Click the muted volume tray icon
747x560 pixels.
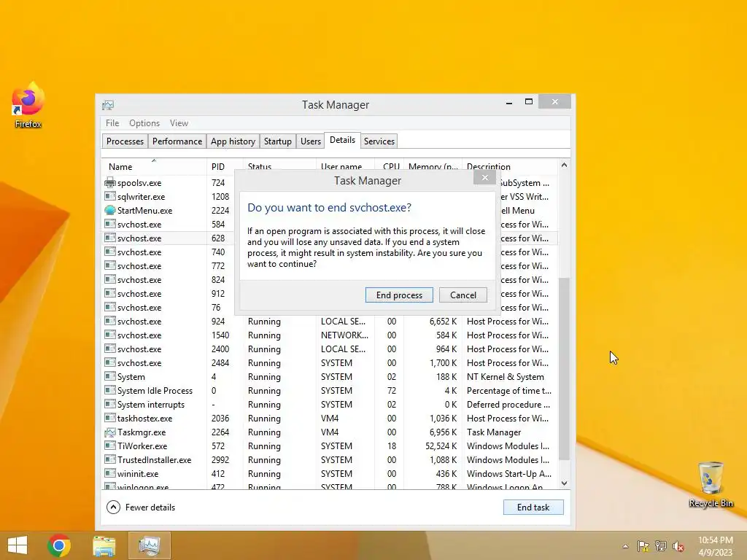678,546
